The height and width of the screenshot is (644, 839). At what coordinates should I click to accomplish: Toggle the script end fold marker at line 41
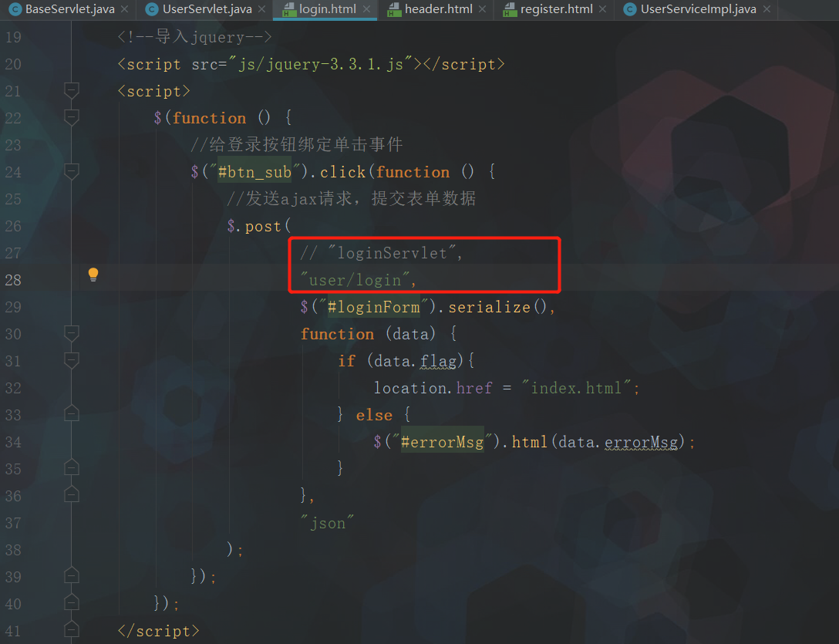click(72, 629)
